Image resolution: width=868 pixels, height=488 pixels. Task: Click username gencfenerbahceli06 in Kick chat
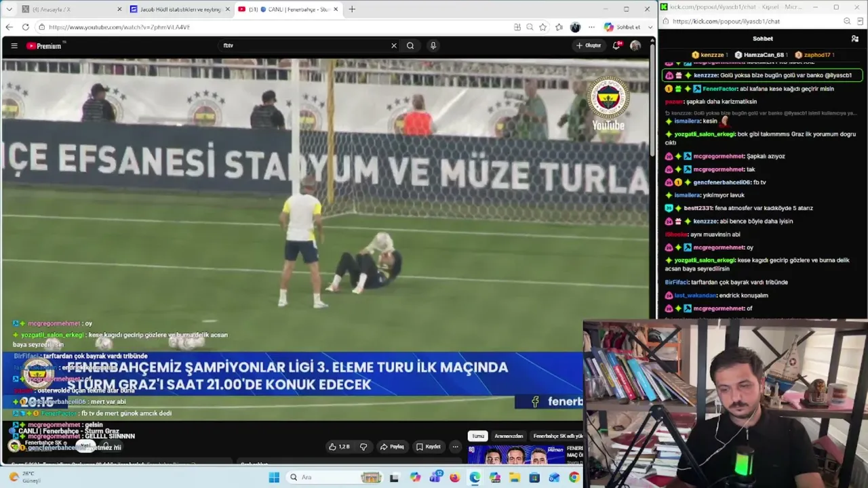point(722,182)
